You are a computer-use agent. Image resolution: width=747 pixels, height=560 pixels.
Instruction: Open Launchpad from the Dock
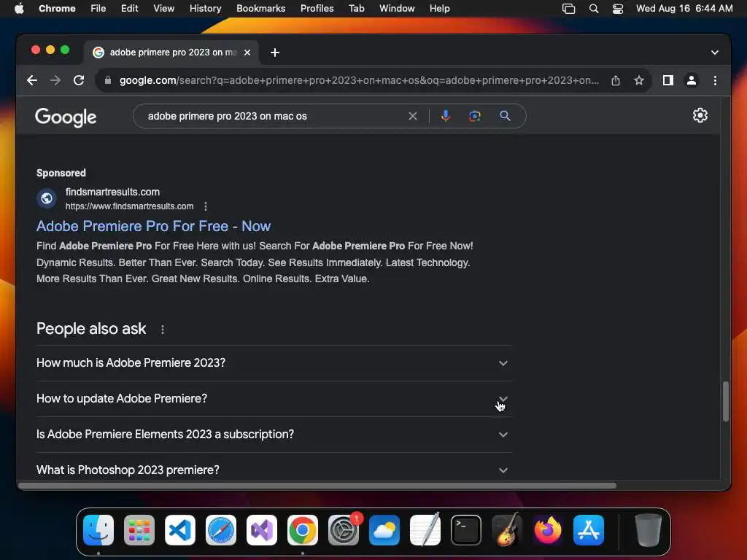(x=139, y=530)
